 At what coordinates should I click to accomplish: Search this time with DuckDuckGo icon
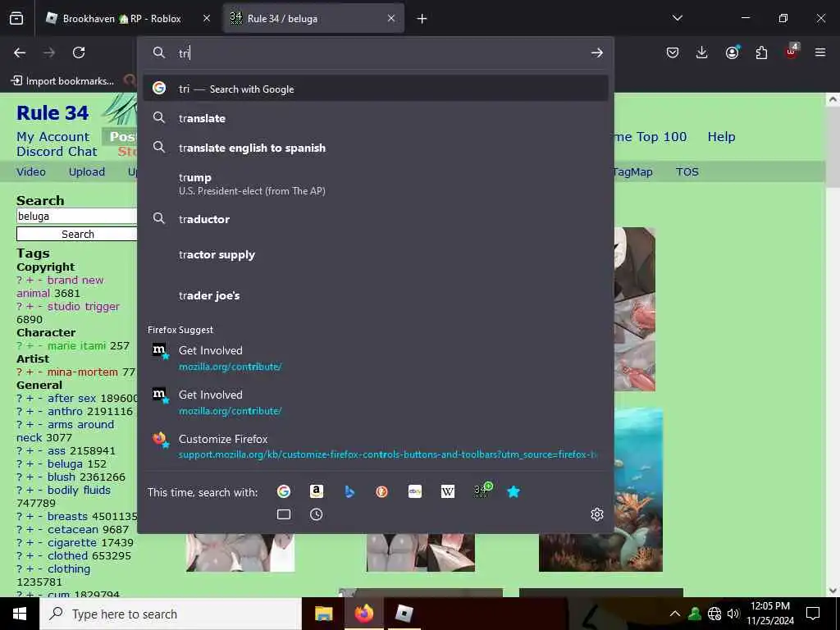[382, 491]
